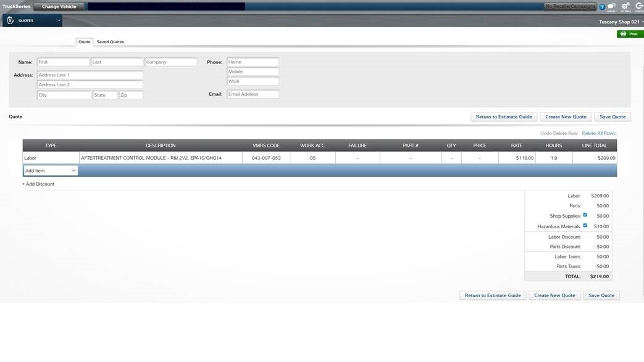
Task: Click the Logout icon
Action: point(639,6)
